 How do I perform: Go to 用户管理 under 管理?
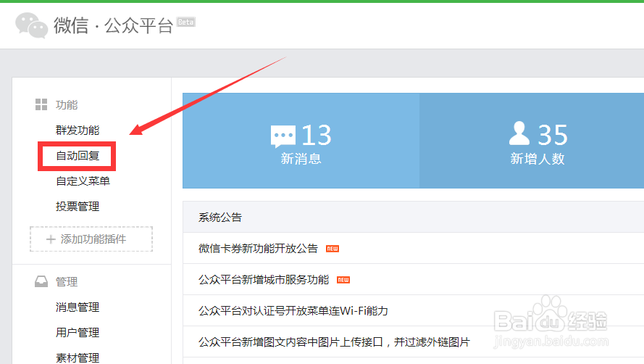click(x=78, y=332)
